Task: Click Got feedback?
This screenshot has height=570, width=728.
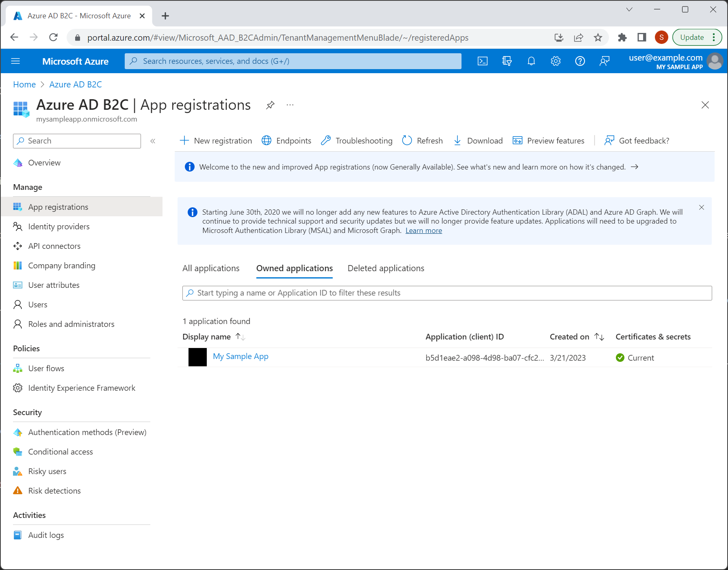Action: click(x=637, y=141)
